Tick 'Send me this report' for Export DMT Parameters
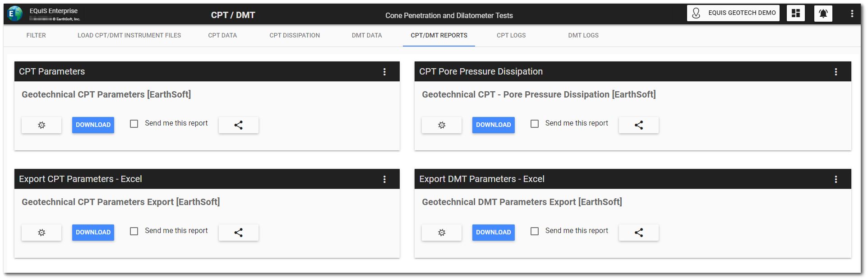The width and height of the screenshot is (868, 280). click(x=535, y=231)
